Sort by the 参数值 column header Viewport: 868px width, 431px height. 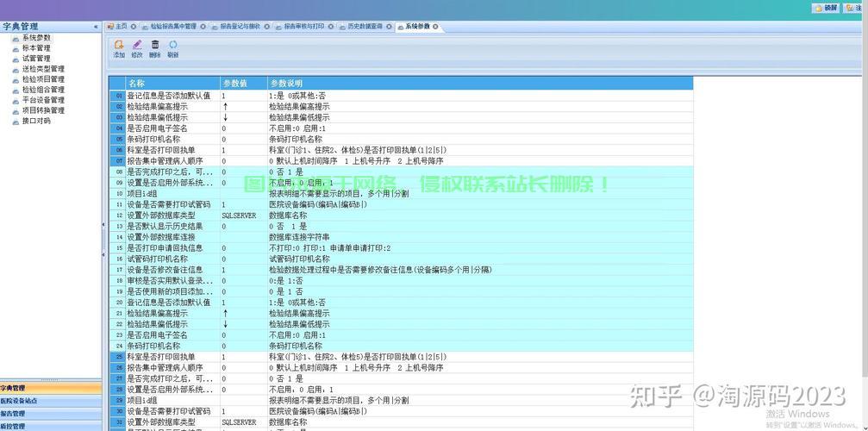point(244,83)
